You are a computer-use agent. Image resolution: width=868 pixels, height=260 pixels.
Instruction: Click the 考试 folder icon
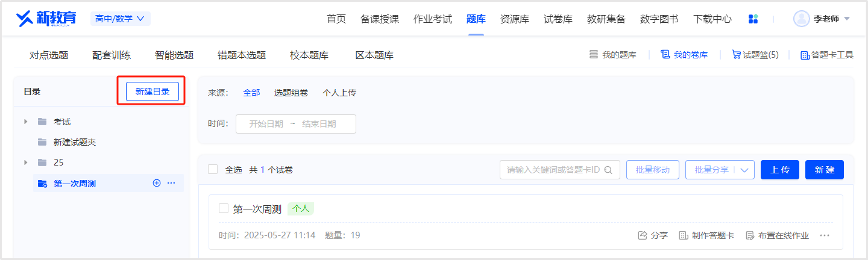[x=42, y=122]
